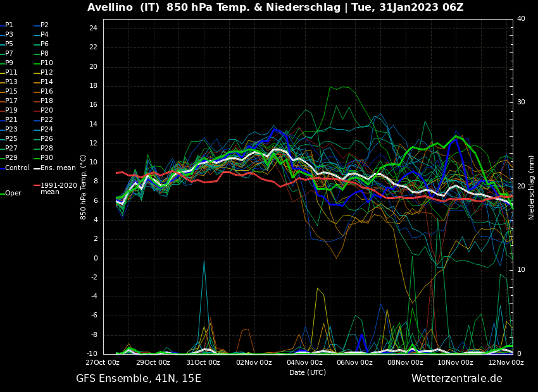Click the 04Nov 00z date tick label

point(304,363)
